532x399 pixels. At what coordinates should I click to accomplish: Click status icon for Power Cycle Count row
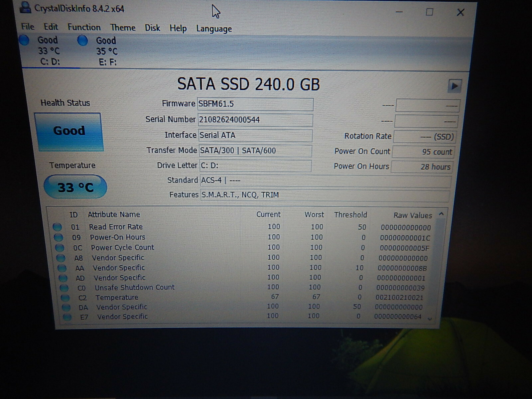pyautogui.click(x=59, y=248)
